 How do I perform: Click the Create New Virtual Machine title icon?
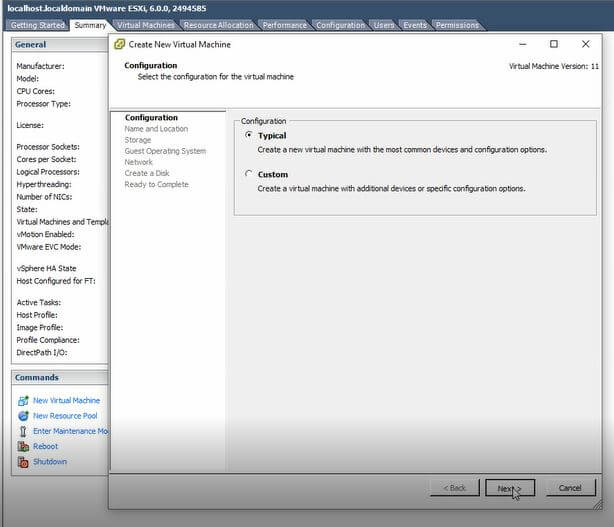119,44
